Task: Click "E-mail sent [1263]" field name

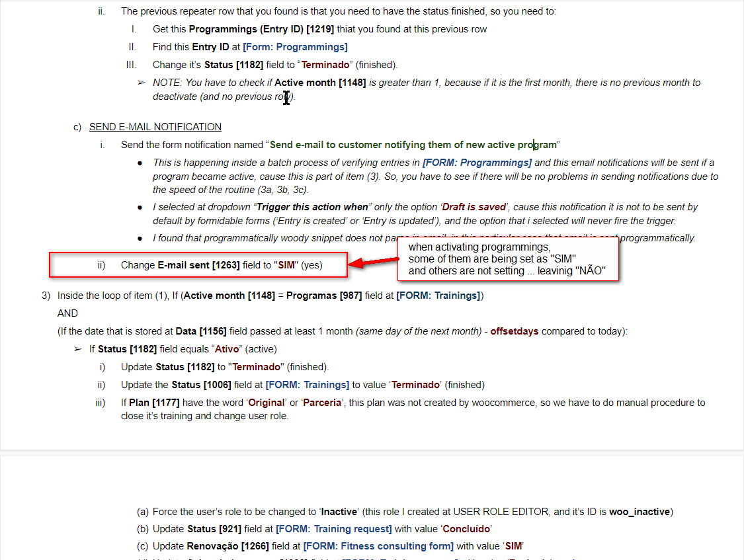Action: point(199,265)
